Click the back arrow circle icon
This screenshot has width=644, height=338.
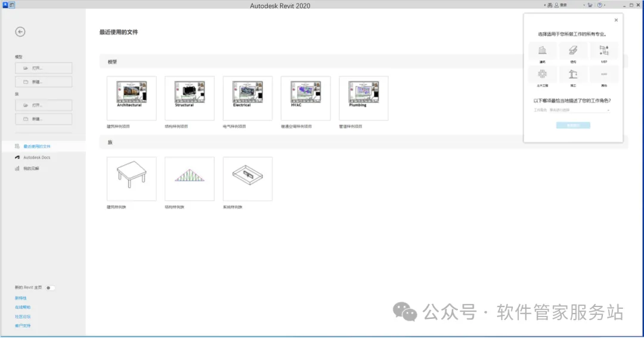tap(20, 32)
